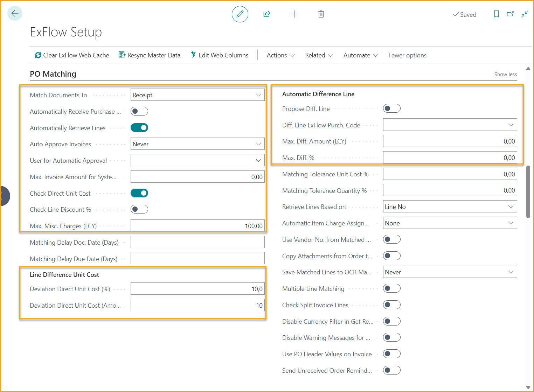Click the delete trash icon
Viewport: 534px width, 392px height.
321,14
